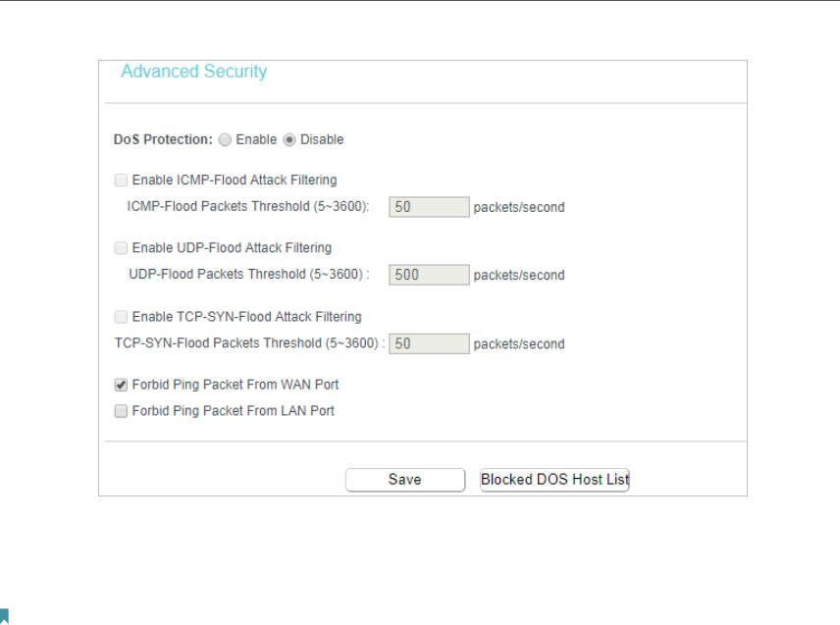The width and height of the screenshot is (840, 625).
Task: Click the 'Enable UDP-Flood Attack Filtering' label text
Action: click(232, 248)
